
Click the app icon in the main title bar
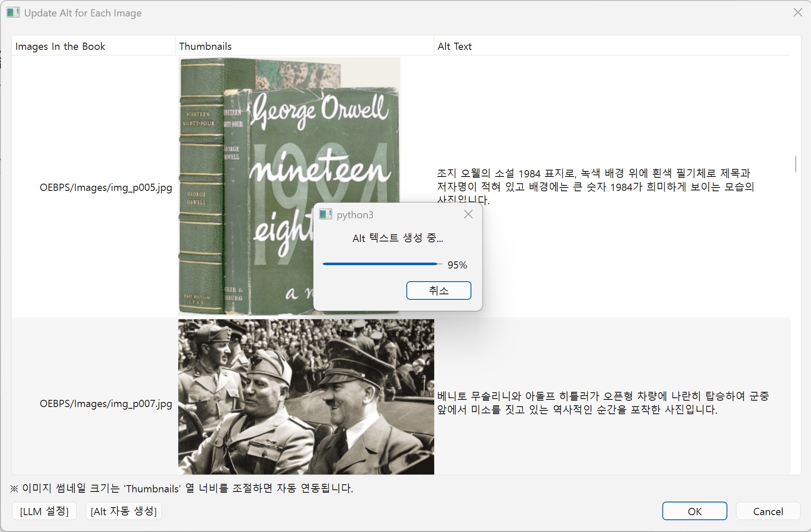tap(13, 13)
